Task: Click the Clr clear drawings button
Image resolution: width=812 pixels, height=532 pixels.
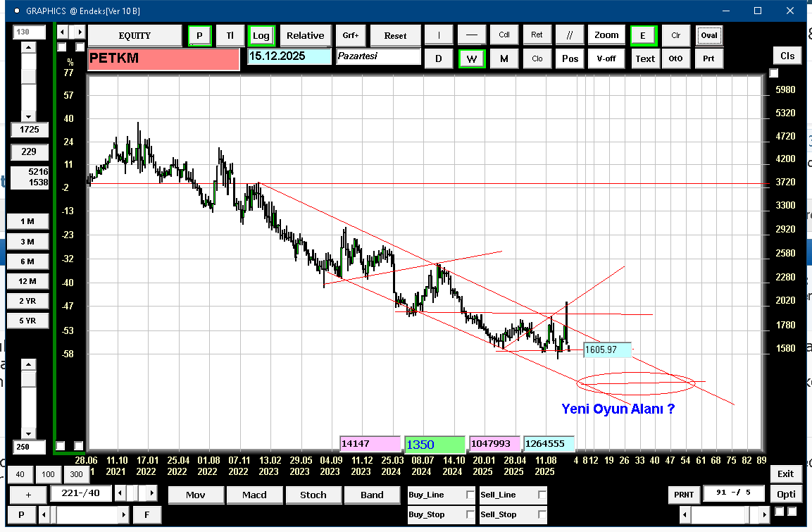Action: pos(675,35)
